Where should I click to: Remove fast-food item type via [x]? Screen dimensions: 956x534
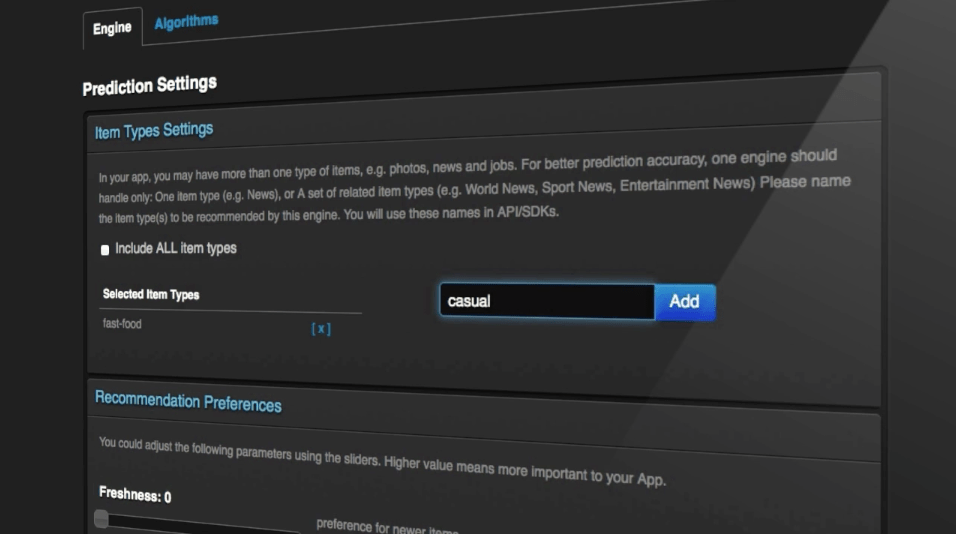(321, 329)
